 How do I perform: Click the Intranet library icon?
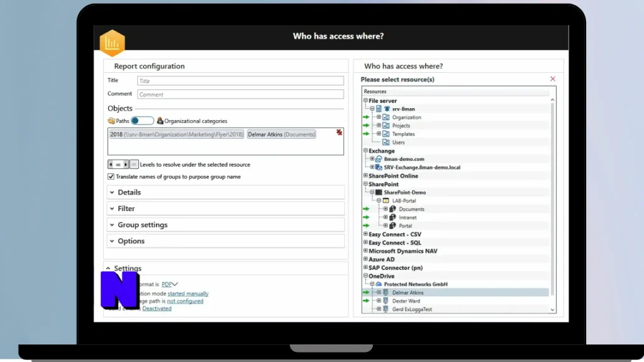click(392, 217)
